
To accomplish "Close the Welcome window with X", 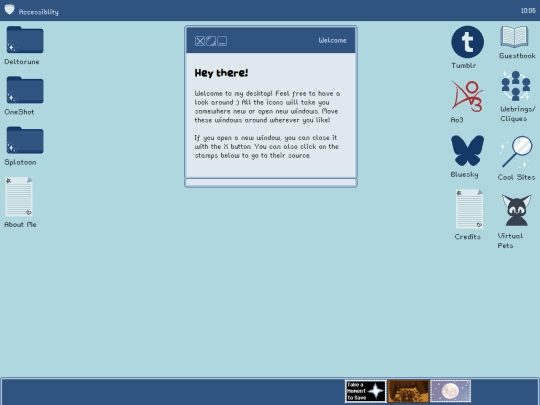I will 200,41.
